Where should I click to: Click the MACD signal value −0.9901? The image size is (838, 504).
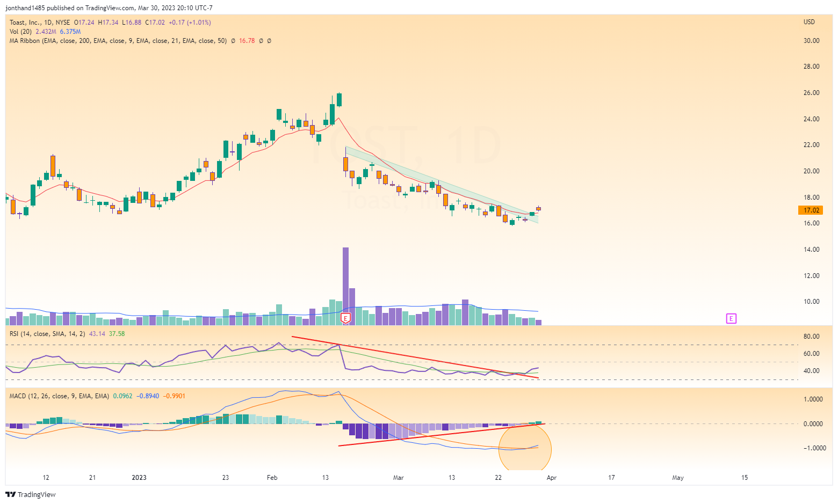pyautogui.click(x=174, y=396)
